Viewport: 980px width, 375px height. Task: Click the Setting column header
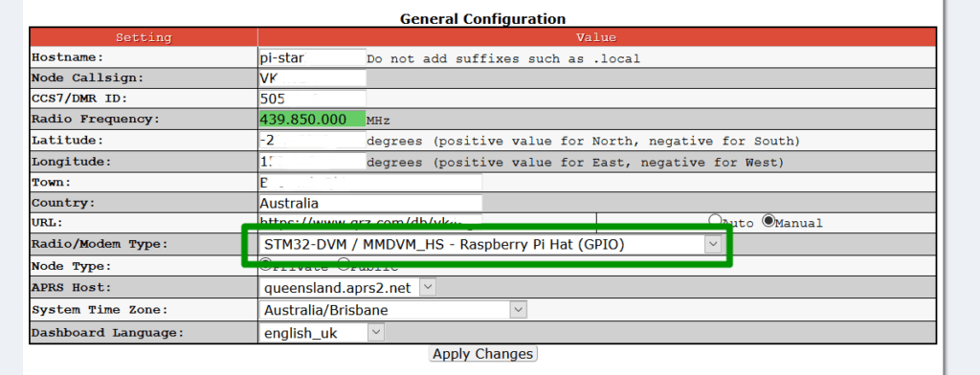tap(144, 37)
